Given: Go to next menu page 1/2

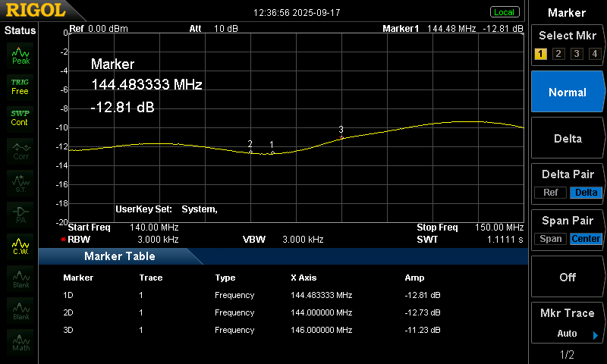Looking at the screenshot, I should point(568,355).
